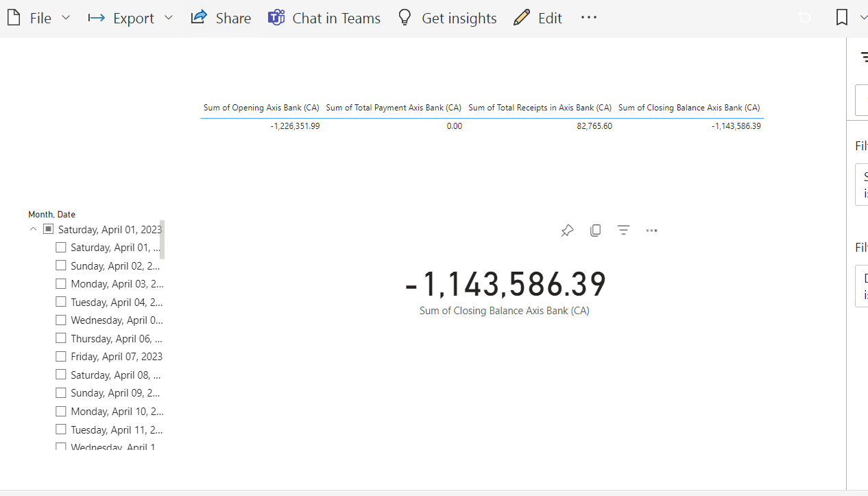Click the card label Sum of Closing Balance
This screenshot has height=496, width=868.
point(505,311)
